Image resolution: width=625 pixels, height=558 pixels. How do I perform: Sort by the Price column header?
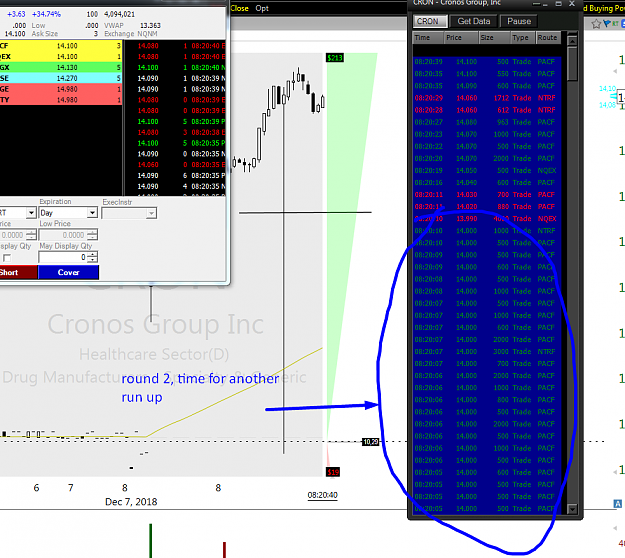click(461, 38)
